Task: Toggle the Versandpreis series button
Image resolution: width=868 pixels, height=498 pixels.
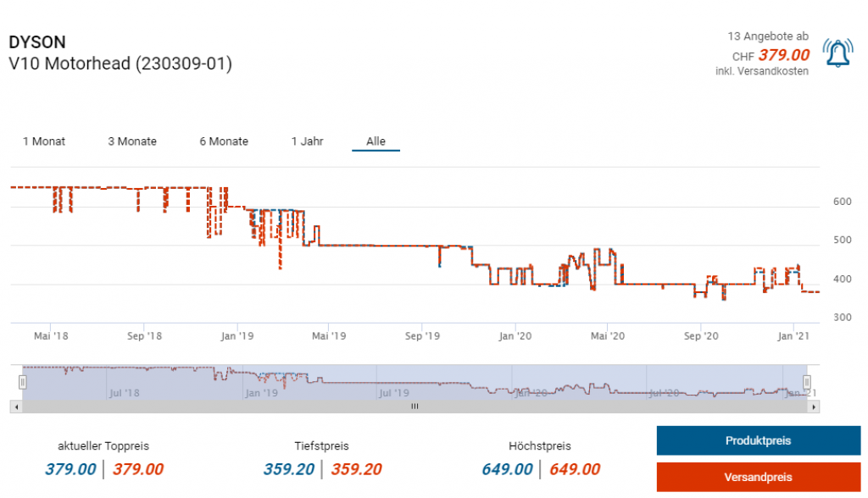Action: [x=758, y=477]
